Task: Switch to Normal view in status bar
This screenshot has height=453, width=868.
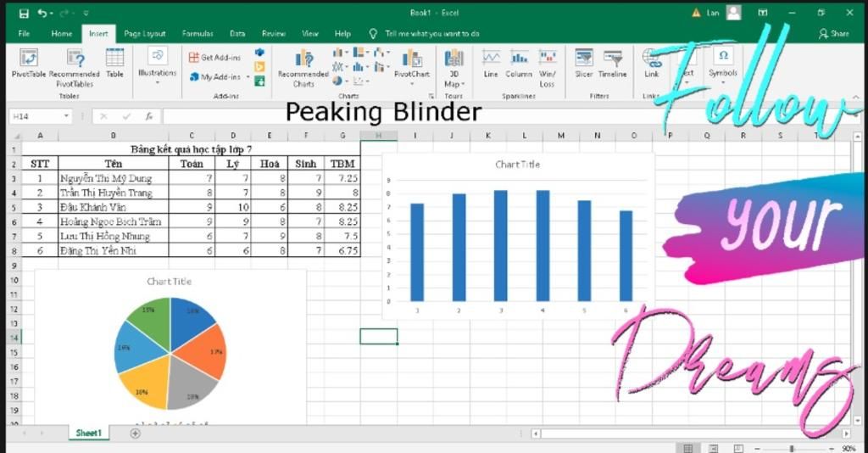Action: (x=687, y=448)
